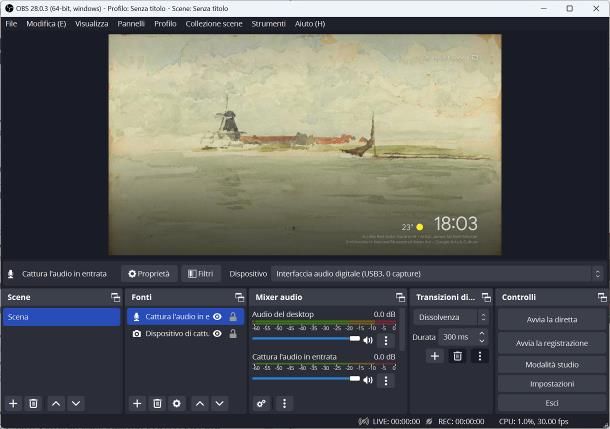Delete transition with trash icon
The width and height of the screenshot is (610, 429).
[458, 356]
